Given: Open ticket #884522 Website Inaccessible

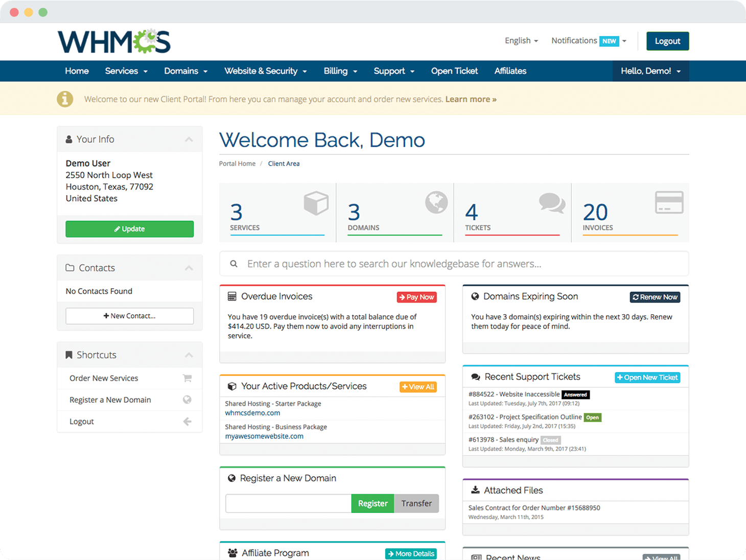Looking at the screenshot, I should click(x=514, y=394).
